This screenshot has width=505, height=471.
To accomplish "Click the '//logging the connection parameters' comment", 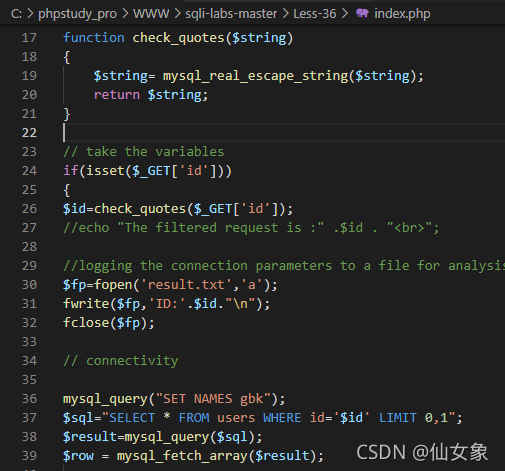I will [284, 266].
